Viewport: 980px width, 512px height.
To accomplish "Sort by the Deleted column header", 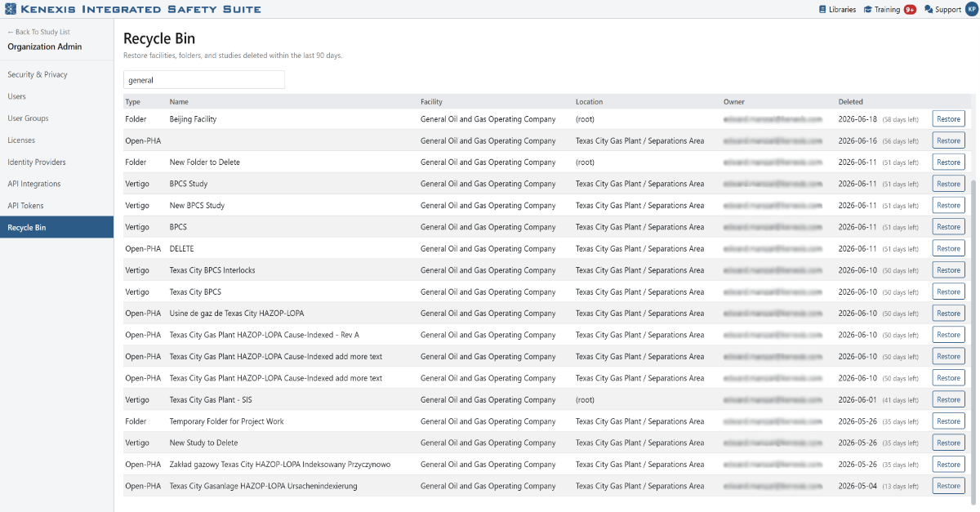I will point(850,102).
